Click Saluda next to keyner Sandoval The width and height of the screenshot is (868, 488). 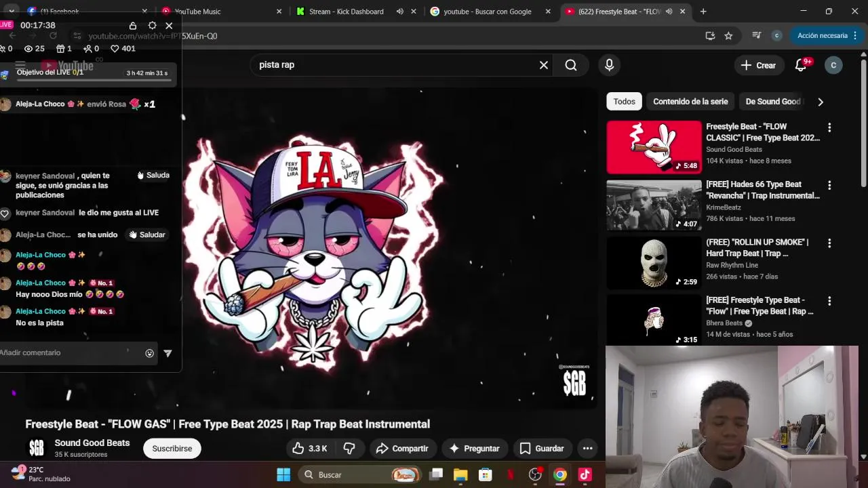point(153,175)
